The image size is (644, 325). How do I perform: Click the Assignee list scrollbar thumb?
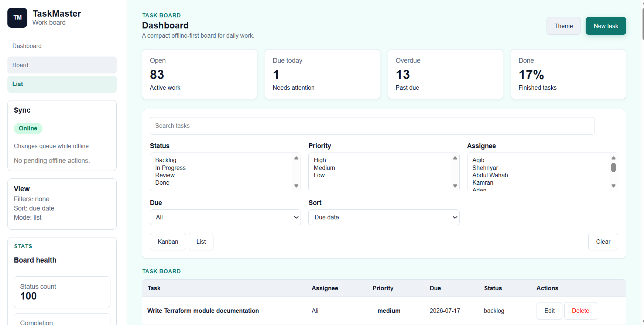[x=613, y=168]
